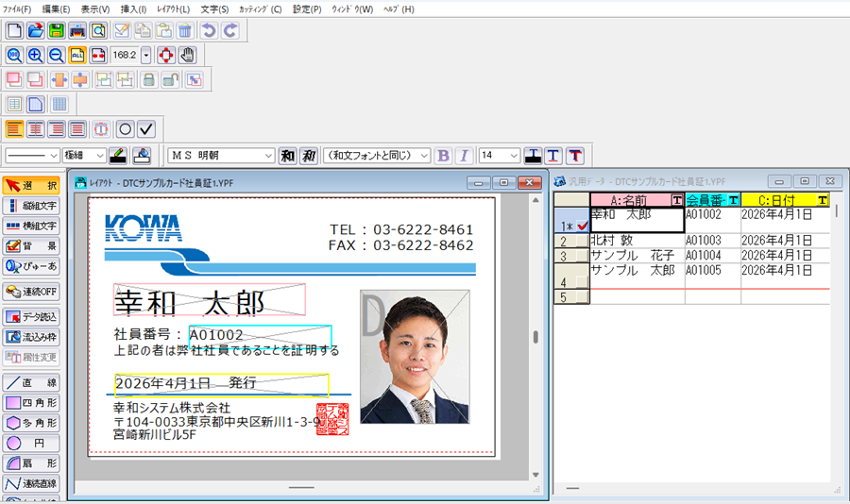
Task: Toggle the checked box in data row 1
Action: pyautogui.click(x=582, y=227)
